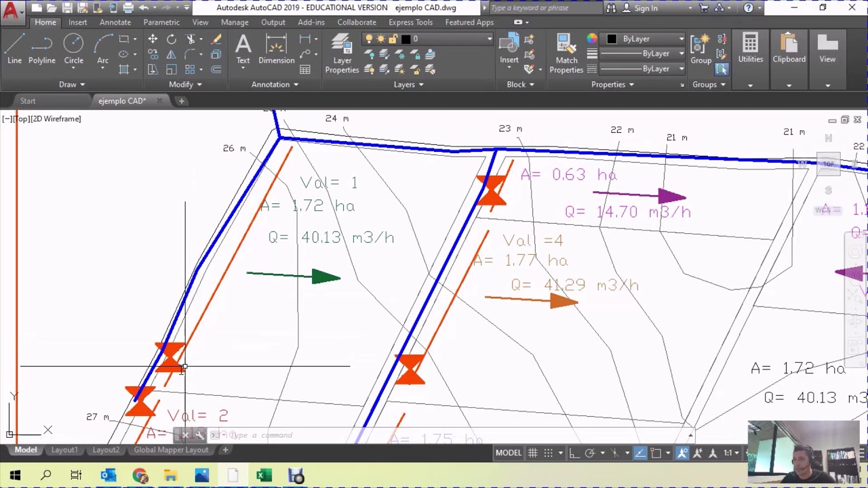Viewport: 868px width, 488px height.
Task: Click Sign In
Action: tap(646, 8)
